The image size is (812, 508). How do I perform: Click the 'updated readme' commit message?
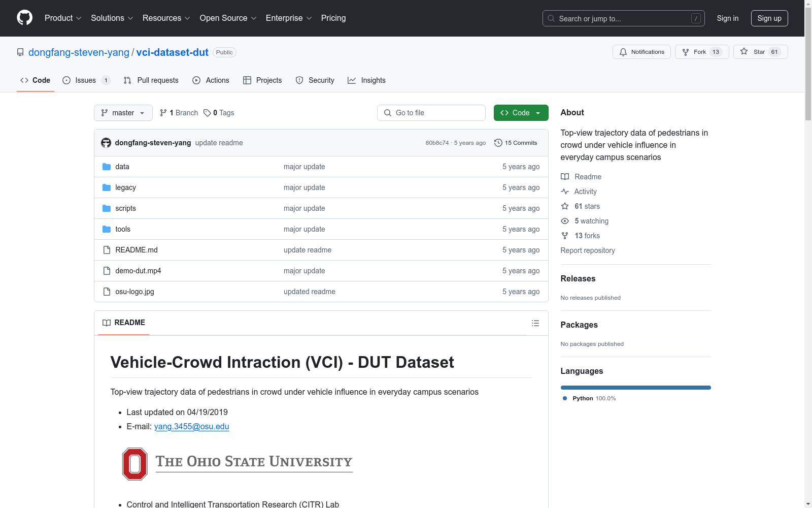point(310,292)
